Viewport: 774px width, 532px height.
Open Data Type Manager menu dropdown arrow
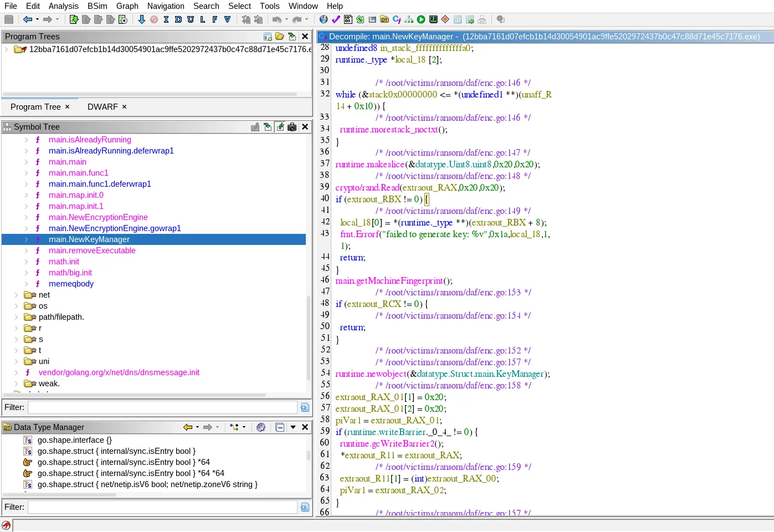(x=293, y=427)
